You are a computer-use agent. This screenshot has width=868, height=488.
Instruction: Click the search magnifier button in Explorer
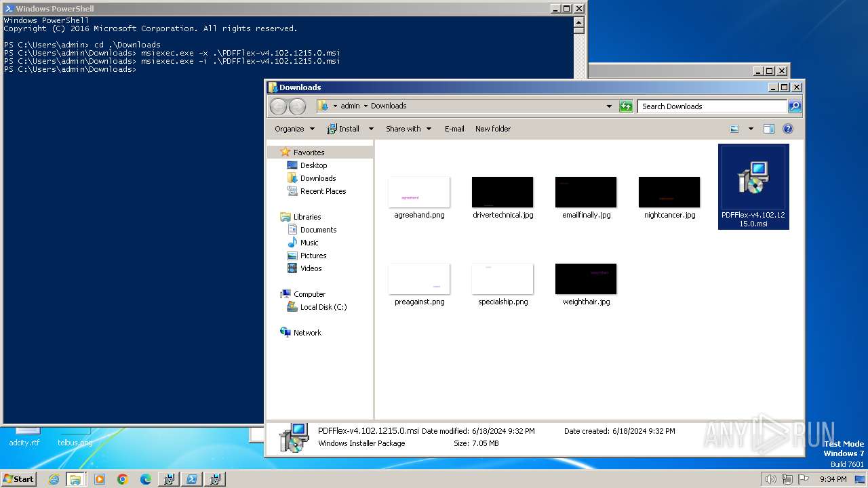[795, 106]
